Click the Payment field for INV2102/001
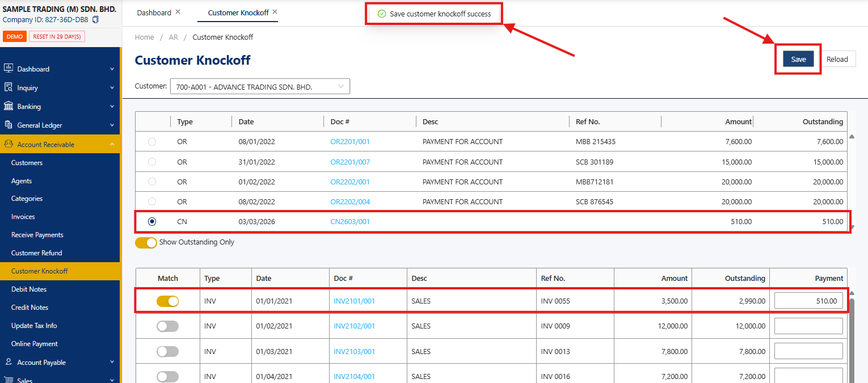This screenshot has width=868, height=383. (x=808, y=326)
